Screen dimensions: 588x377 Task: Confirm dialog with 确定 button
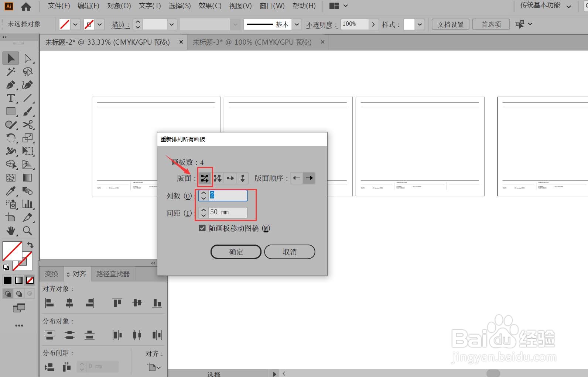tap(236, 252)
